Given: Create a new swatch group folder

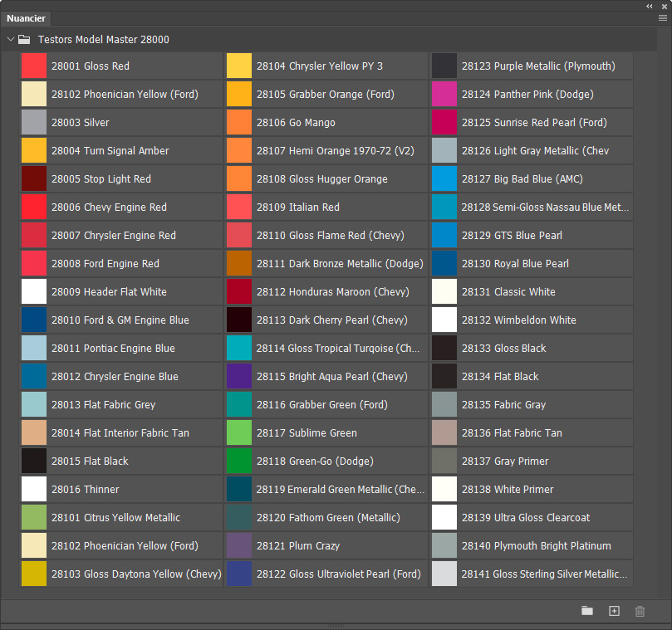Looking at the screenshot, I should 587,611.
